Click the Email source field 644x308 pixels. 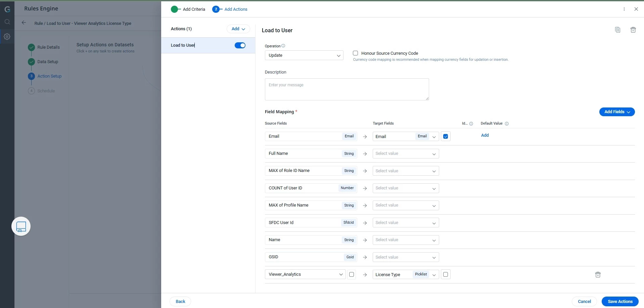pos(311,136)
